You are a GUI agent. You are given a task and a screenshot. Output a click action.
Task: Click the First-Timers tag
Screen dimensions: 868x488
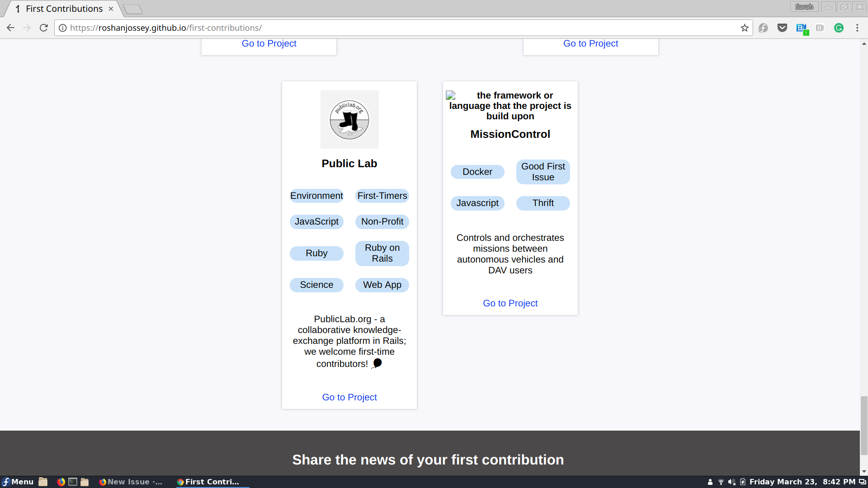[382, 196]
